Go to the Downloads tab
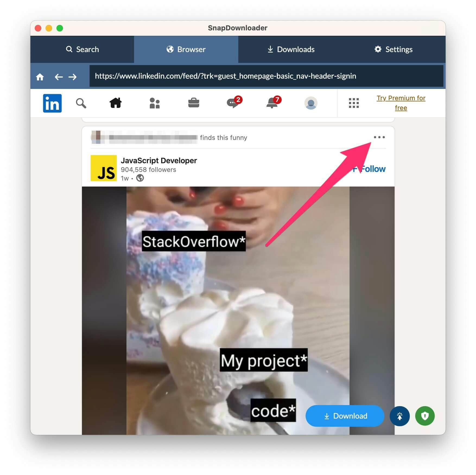Viewport: 476px width, 475px height. (291, 49)
